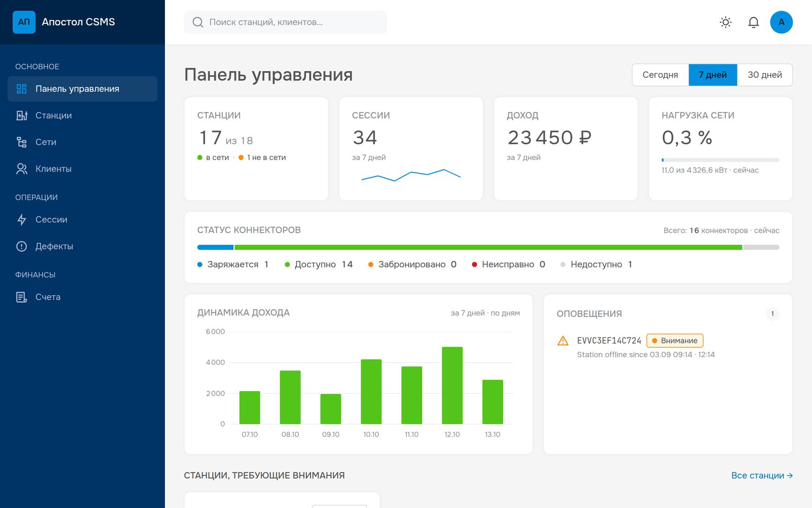Click the Клиенты people icon

click(x=21, y=169)
